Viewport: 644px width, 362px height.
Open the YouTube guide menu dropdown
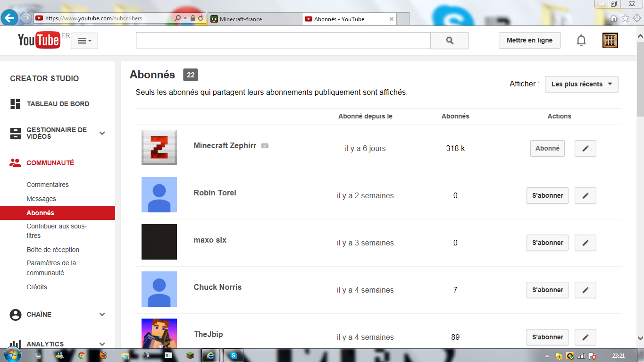coord(84,41)
